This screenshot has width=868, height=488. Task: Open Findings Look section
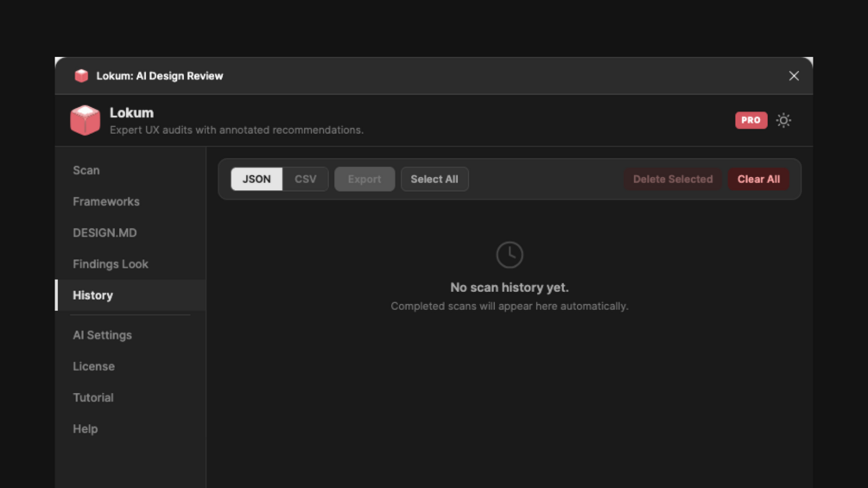click(x=130, y=264)
